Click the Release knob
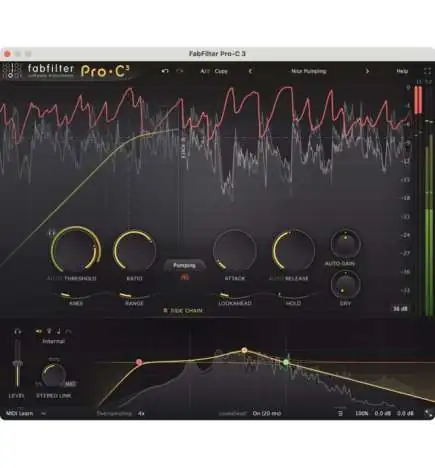This screenshot has height=468, width=435. coord(293,250)
